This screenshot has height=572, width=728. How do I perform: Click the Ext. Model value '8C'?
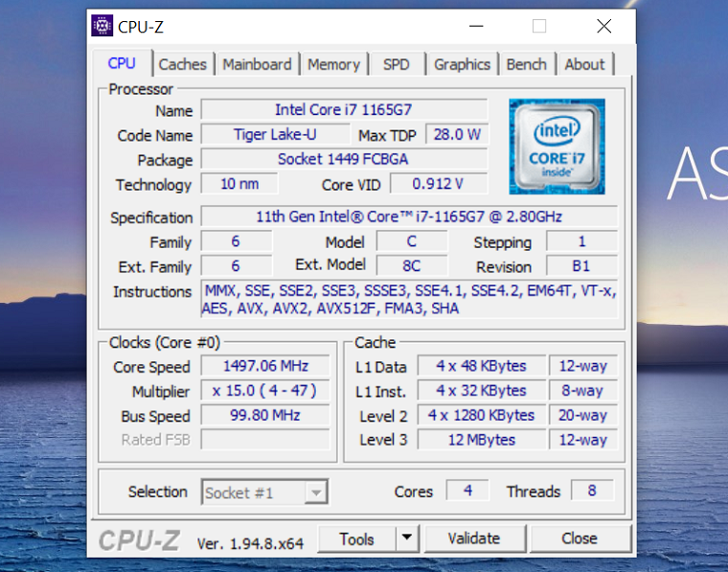tap(412, 265)
